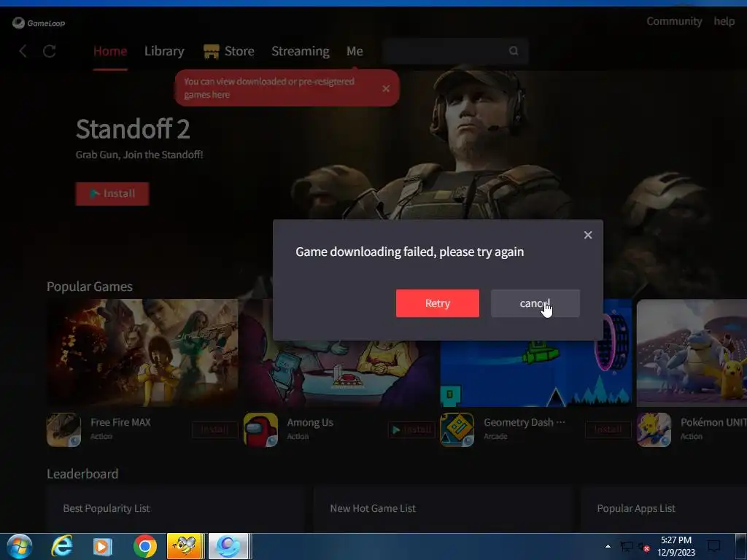Viewport: 747px width, 560px height.
Task: Click the Standoff 2 title
Action: click(x=133, y=129)
